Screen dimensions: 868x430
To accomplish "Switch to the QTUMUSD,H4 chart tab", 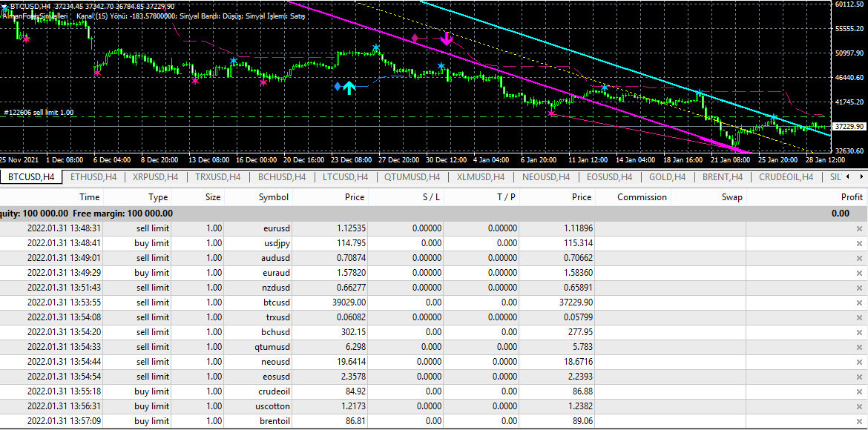I will (412, 177).
